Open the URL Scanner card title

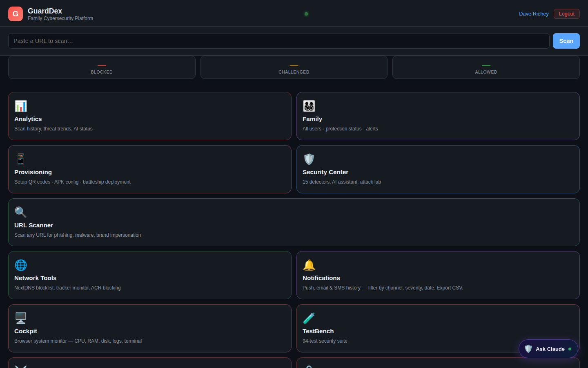pyautogui.click(x=33, y=225)
